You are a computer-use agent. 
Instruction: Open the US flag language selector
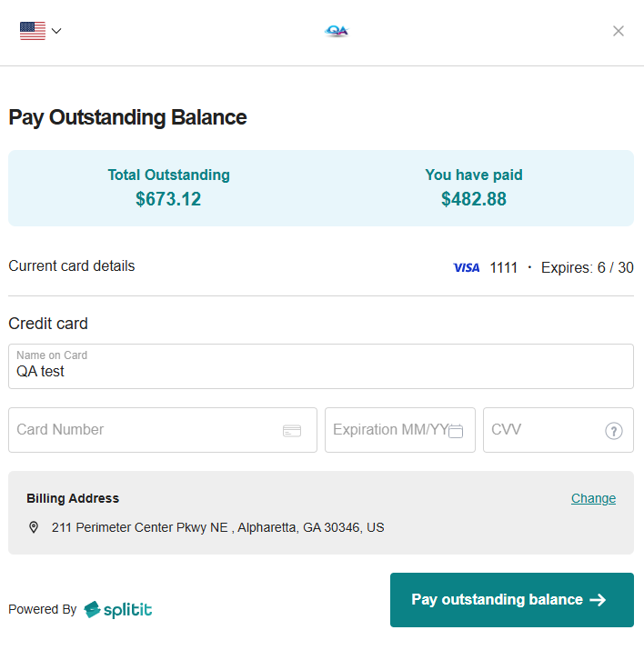tap(33, 31)
